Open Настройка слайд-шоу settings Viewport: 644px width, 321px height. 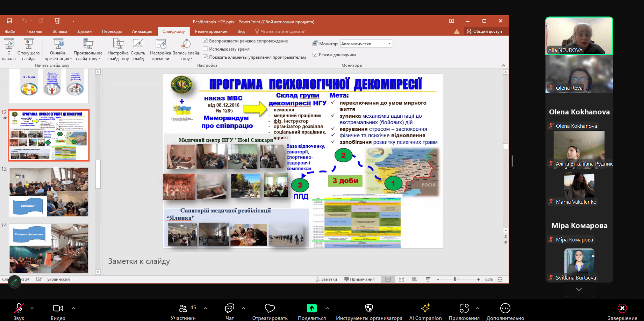[x=118, y=50]
